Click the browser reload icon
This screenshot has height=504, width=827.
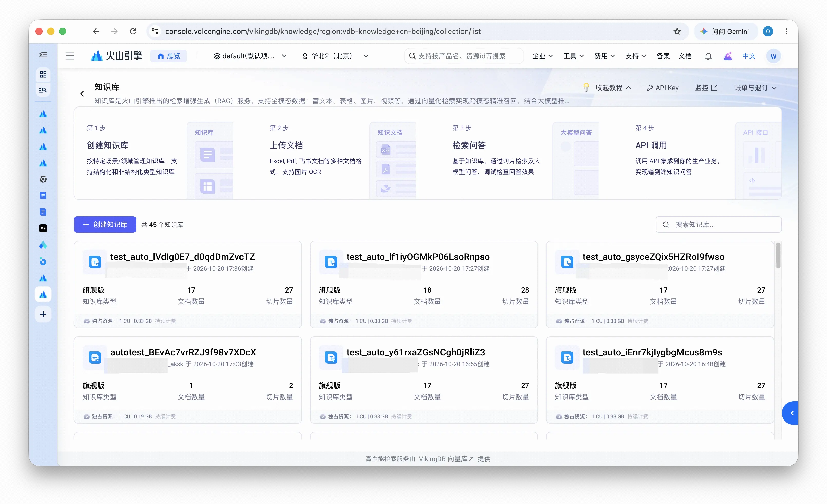click(x=133, y=31)
